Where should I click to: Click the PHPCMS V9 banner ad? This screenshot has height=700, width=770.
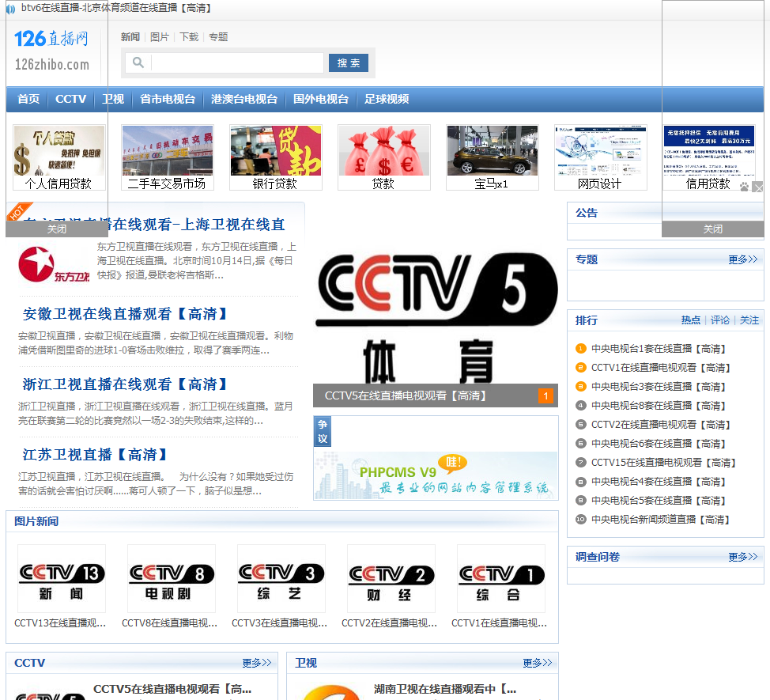436,475
